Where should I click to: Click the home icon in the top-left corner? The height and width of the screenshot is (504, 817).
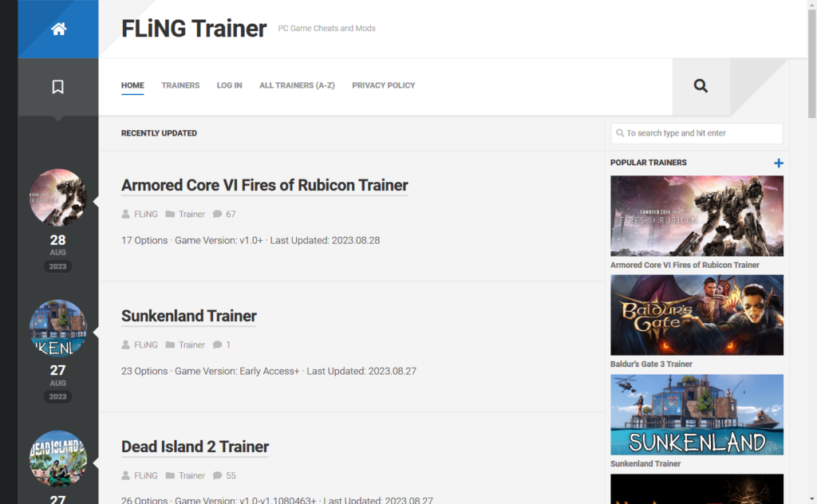(x=57, y=29)
